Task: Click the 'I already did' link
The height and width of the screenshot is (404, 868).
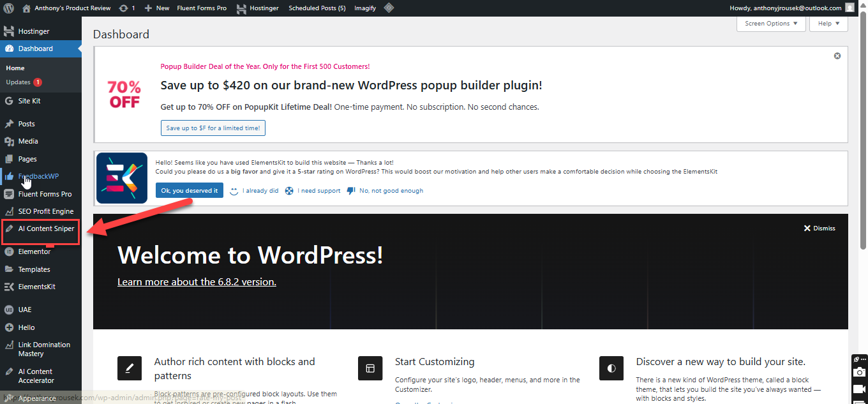Action: pos(254,191)
